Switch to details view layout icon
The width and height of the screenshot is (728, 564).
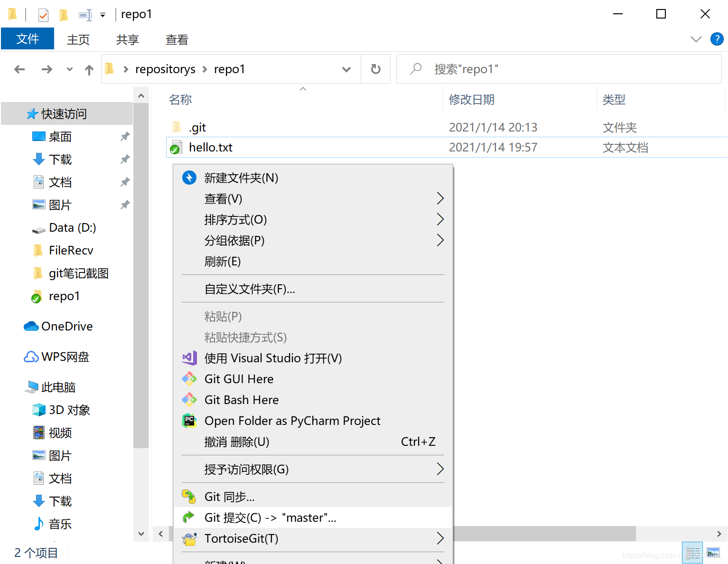click(692, 553)
